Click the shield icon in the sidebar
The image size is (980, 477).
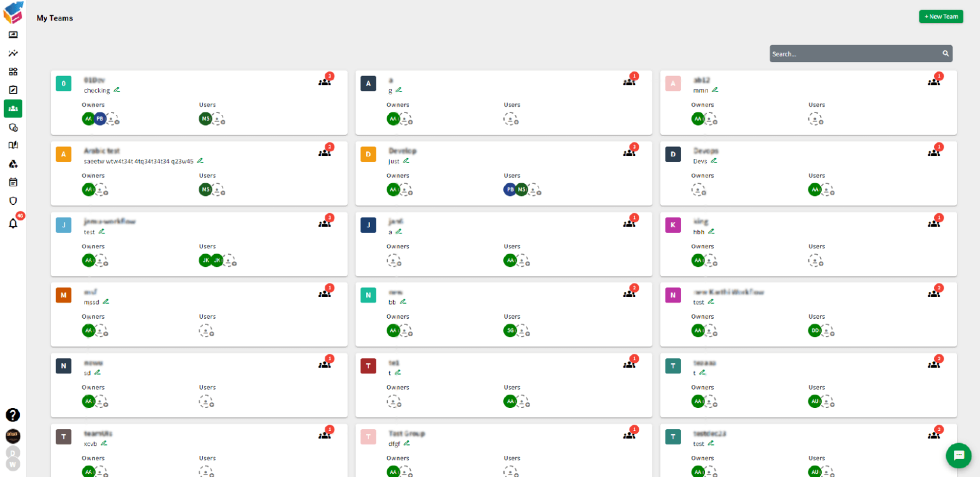(13, 201)
